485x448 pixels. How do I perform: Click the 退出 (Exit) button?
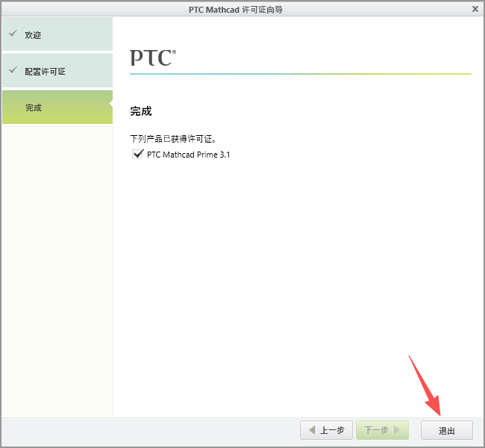tap(447, 430)
